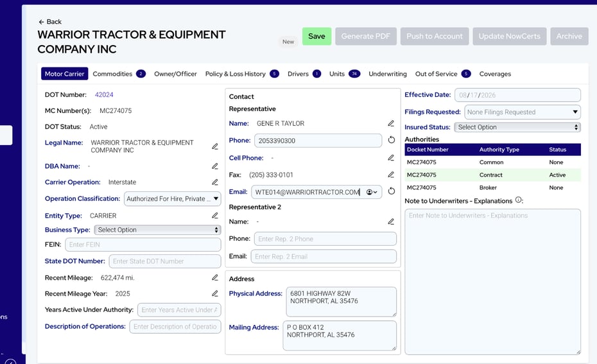The image size is (597, 364).
Task: Click Recent Mileage value 622,474 mi.
Action: [x=117, y=278]
